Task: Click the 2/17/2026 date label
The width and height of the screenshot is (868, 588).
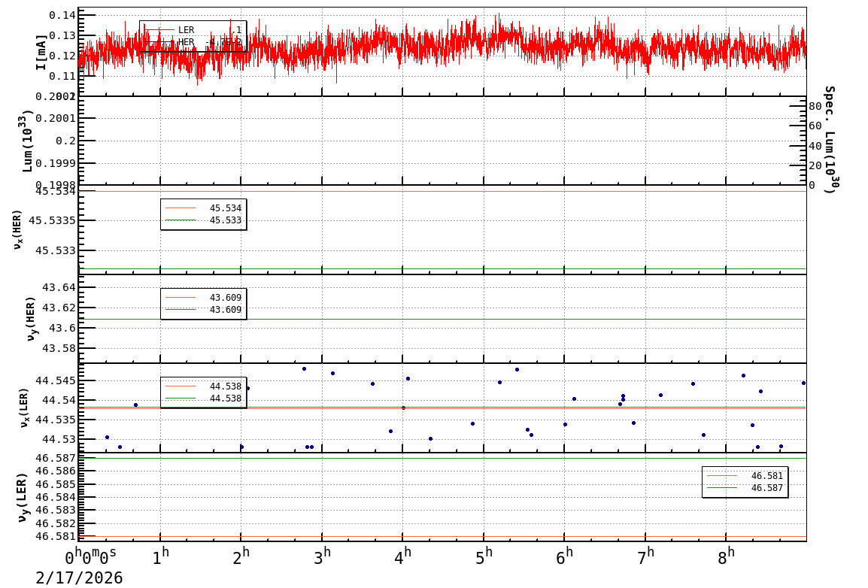Action: pos(79,577)
